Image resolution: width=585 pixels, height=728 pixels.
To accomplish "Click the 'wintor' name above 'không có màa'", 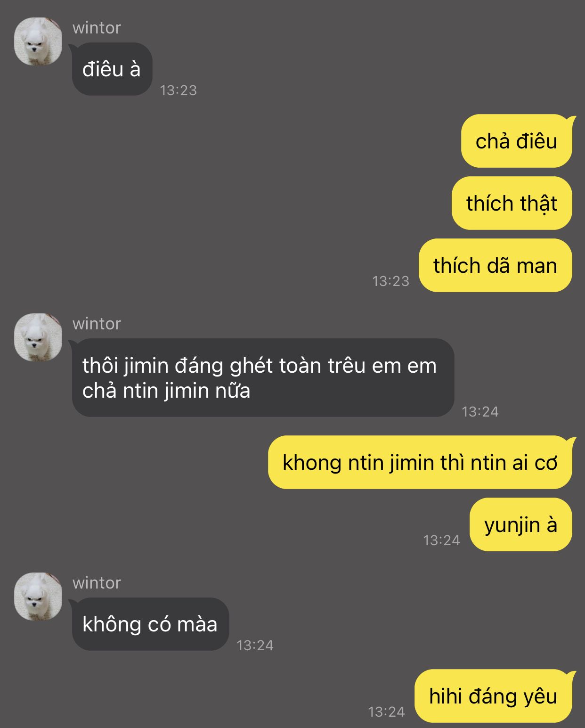I will tap(97, 583).
